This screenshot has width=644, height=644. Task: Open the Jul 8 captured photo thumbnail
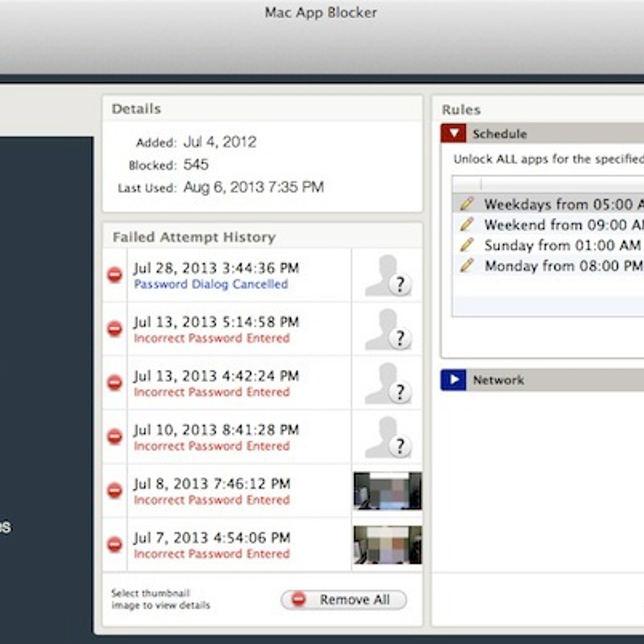[387, 491]
